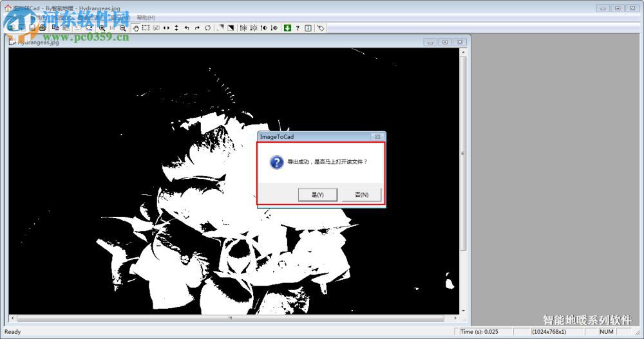This screenshot has width=644, height=339.
Task: Click the circular rotate icon
Action: [208, 28]
